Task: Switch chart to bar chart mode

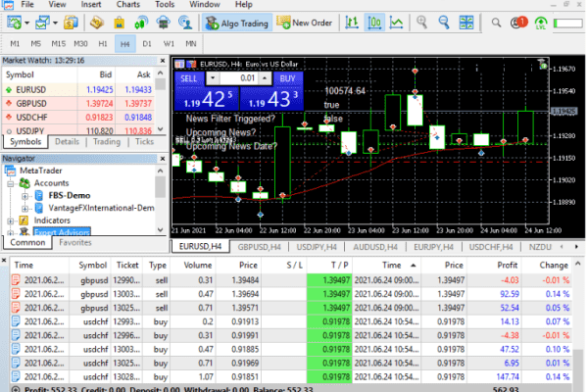Action: 352,23
